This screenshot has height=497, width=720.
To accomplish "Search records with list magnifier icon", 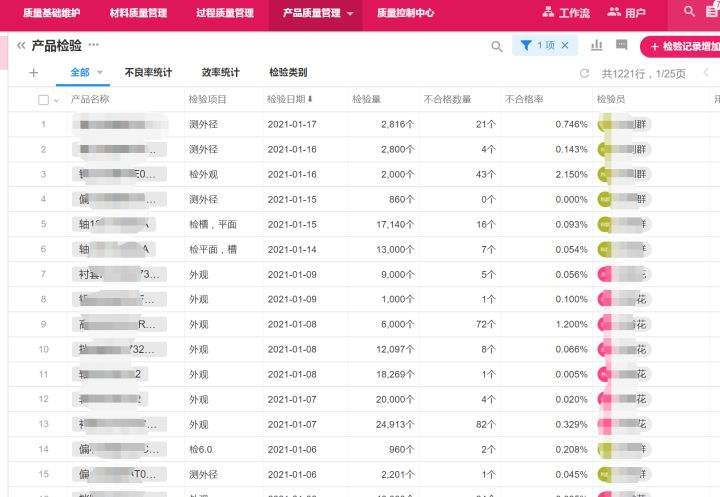I will pos(497,46).
